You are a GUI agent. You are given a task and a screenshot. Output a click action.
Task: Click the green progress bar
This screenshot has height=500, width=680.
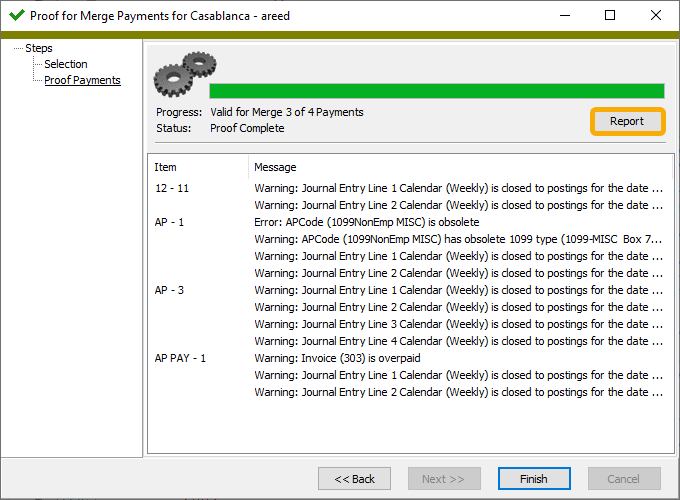tap(437, 91)
